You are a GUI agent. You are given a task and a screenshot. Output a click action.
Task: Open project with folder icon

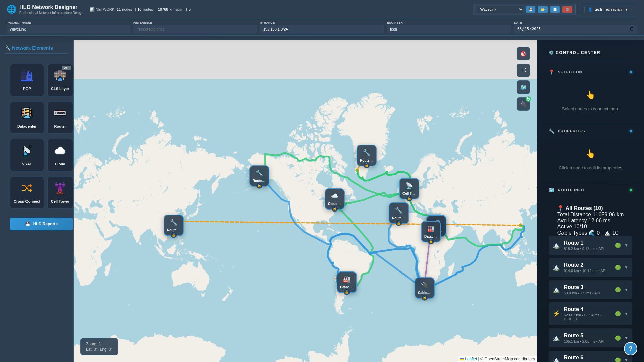tap(543, 9)
